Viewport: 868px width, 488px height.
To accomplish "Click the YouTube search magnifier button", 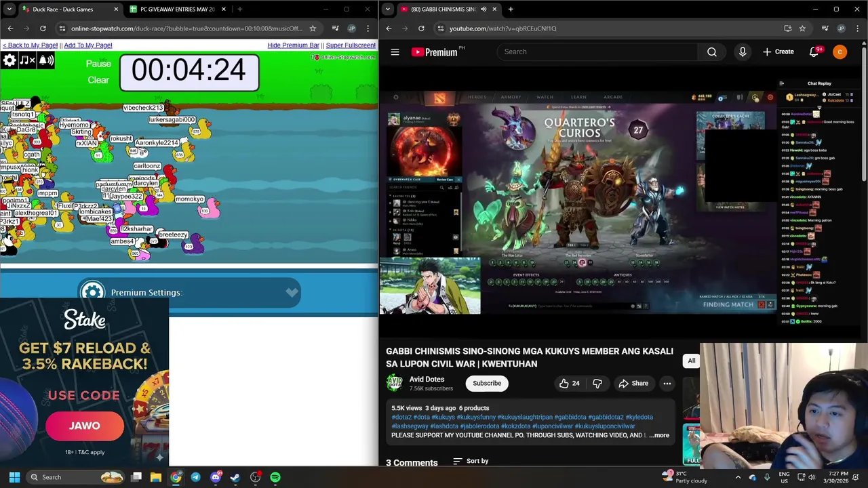I will [x=712, y=52].
